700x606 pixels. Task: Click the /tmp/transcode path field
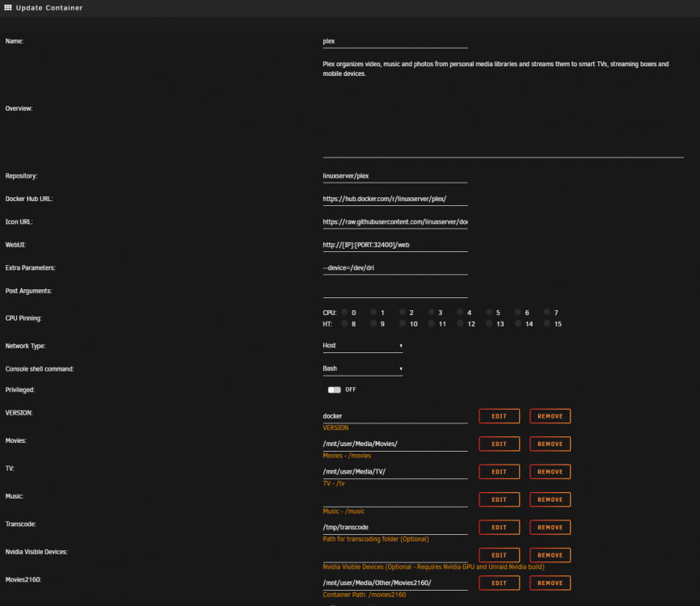[395, 528]
